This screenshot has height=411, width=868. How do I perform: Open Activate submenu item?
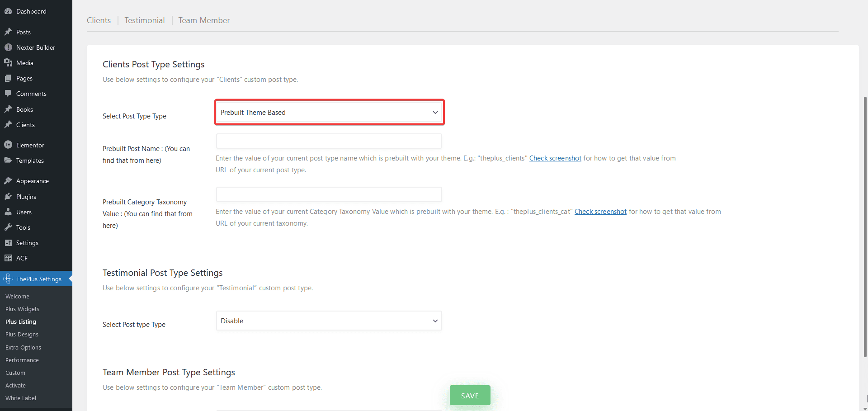tap(15, 386)
